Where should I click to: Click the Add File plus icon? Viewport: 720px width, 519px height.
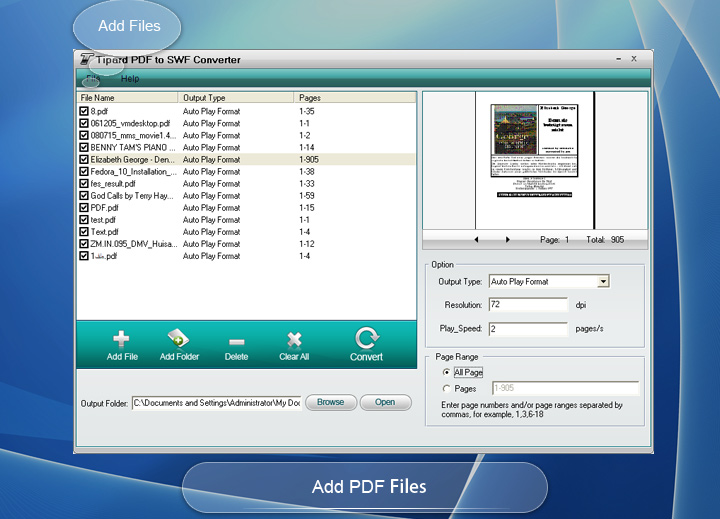(x=121, y=339)
